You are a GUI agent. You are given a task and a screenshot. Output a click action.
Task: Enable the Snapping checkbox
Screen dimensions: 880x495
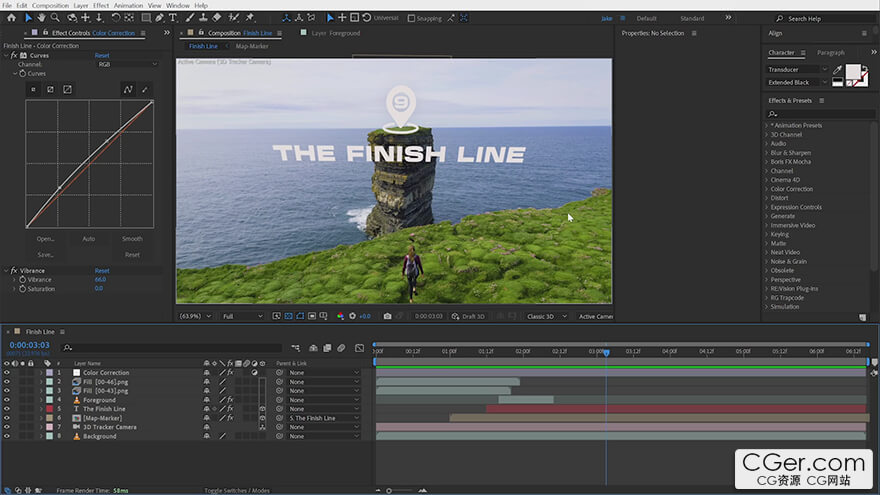pyautogui.click(x=411, y=18)
